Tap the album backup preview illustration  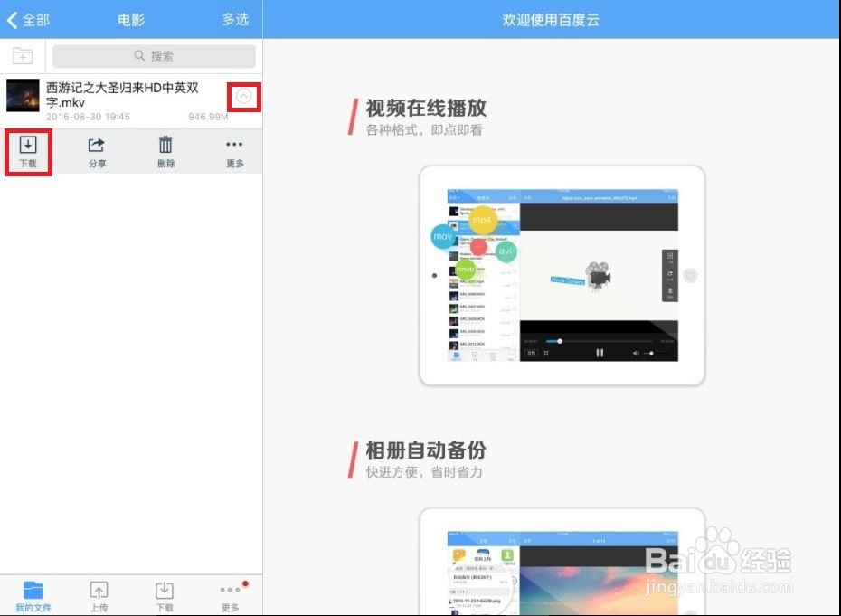coord(562,561)
